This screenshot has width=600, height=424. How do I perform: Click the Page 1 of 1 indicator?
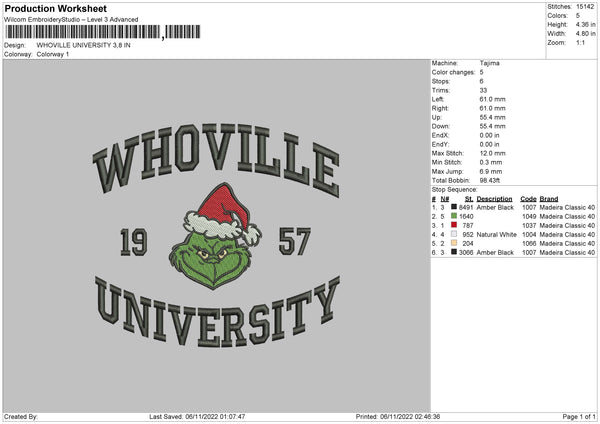(579, 417)
